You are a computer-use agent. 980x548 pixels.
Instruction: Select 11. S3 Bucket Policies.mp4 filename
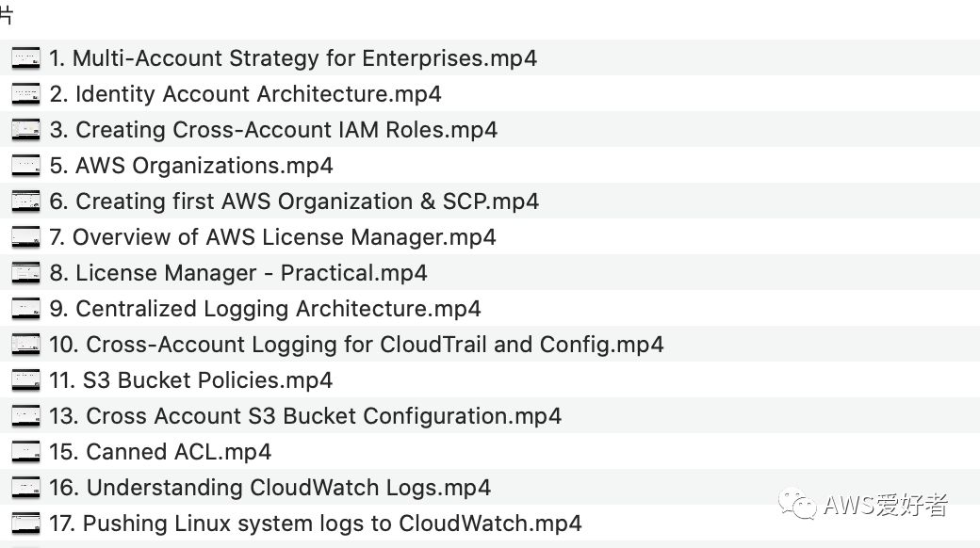coord(191,380)
